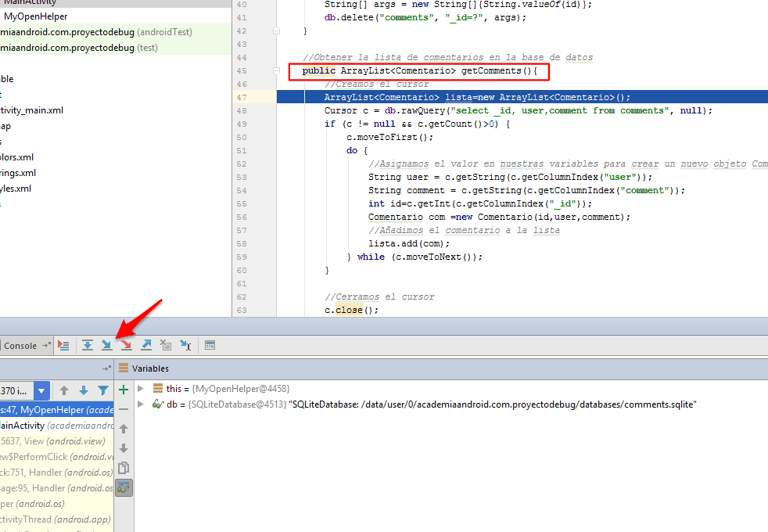Screen dimensions: 768x532
Task: Select the ActivityThread stack frame
Action: pyautogui.click(x=56, y=519)
